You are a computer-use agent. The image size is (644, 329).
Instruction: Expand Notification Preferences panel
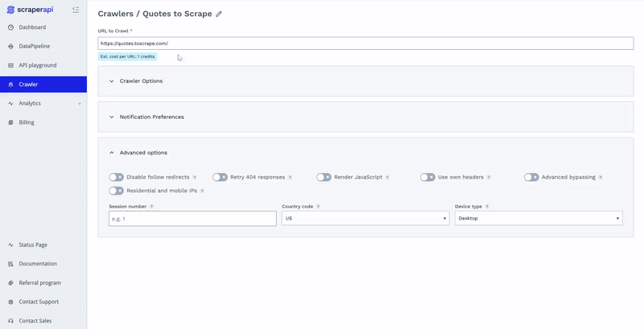[x=151, y=117]
